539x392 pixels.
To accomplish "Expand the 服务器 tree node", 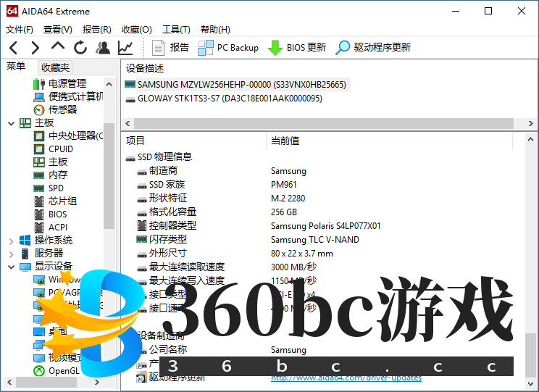I will tap(11, 254).
